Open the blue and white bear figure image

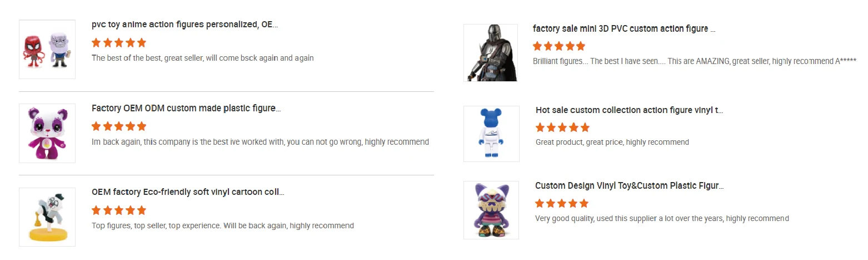point(491,134)
